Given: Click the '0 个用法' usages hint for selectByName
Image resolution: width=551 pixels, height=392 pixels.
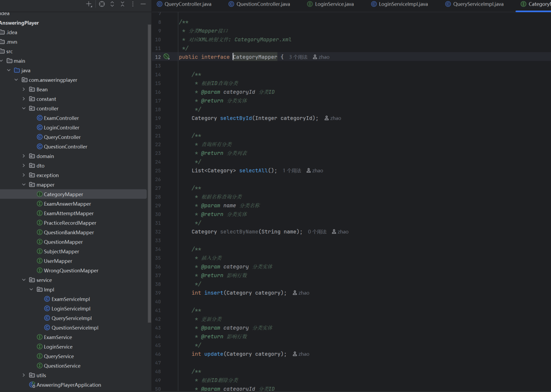Looking at the screenshot, I should click(x=317, y=231).
